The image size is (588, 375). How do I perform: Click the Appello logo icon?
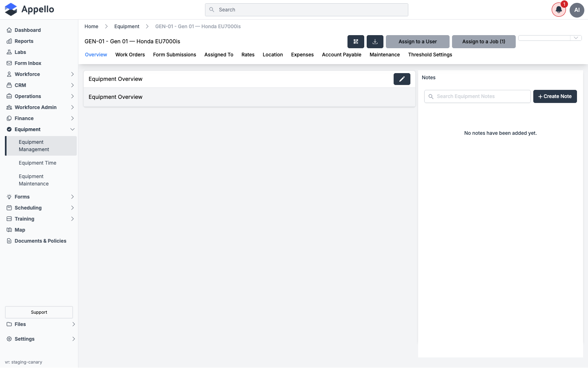click(11, 9)
